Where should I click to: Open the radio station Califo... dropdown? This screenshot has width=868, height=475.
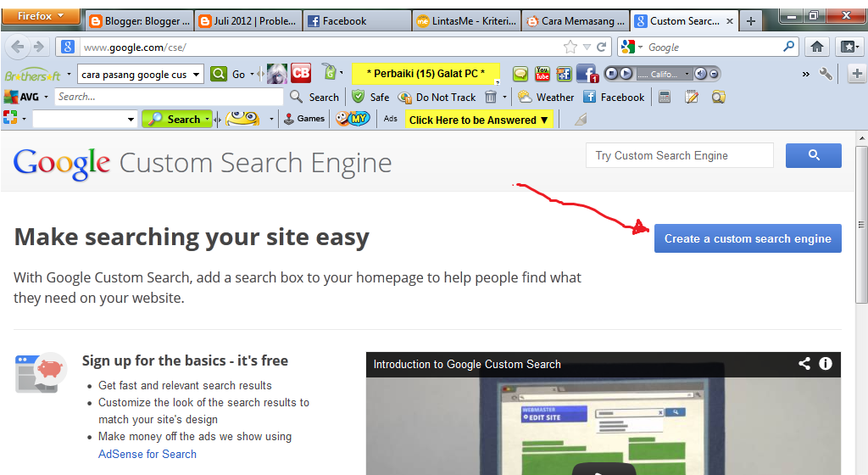687,74
